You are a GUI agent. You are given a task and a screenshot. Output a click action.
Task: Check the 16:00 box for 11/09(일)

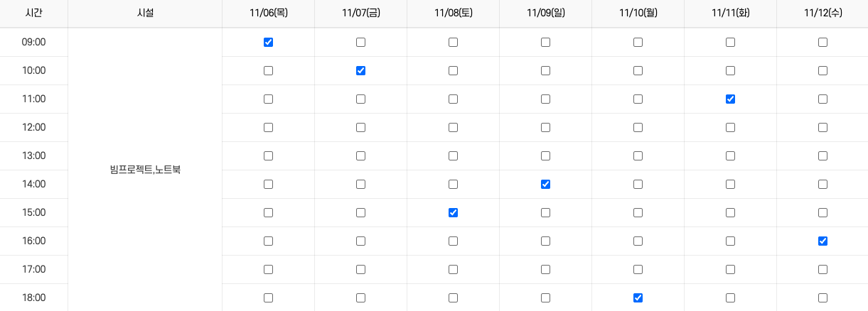(x=545, y=241)
